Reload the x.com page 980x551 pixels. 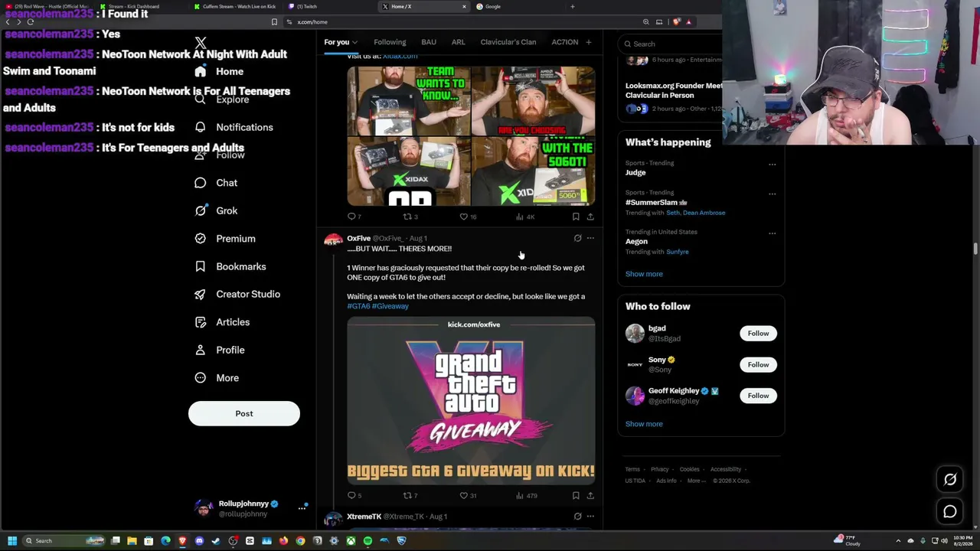tap(31, 22)
